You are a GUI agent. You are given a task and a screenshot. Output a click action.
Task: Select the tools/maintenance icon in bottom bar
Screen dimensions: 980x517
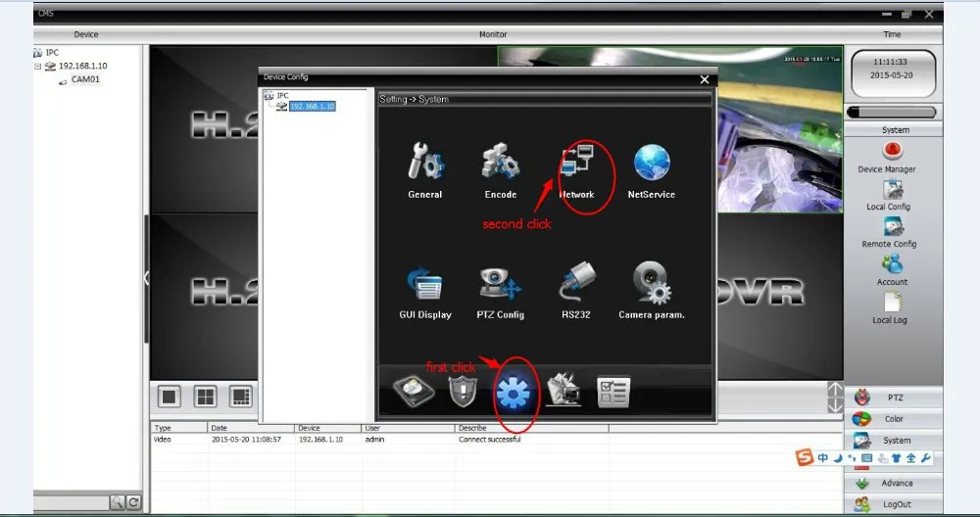pyautogui.click(x=563, y=391)
